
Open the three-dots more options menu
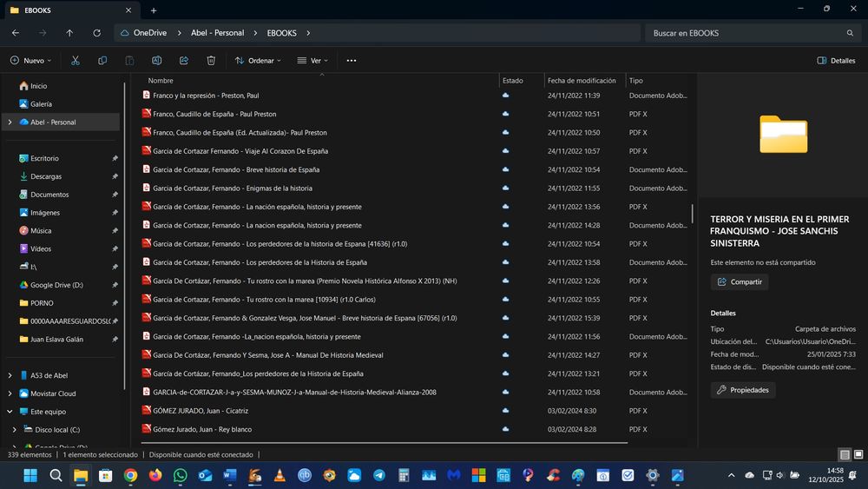pos(351,61)
